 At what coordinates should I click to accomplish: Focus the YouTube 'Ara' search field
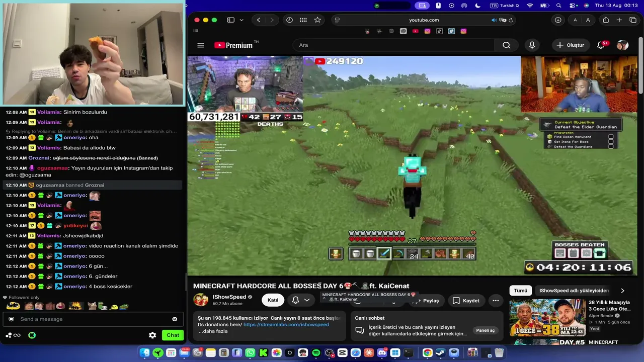pos(394,45)
